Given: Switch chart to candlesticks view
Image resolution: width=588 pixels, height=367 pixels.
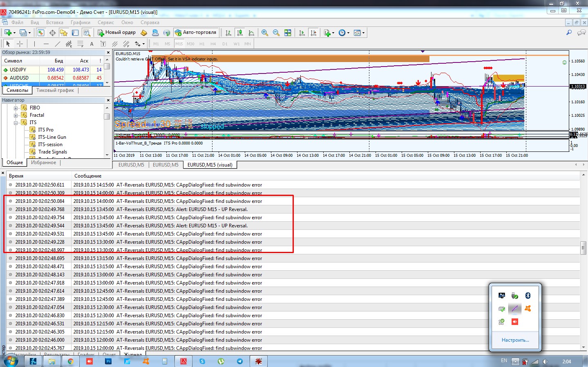Looking at the screenshot, I should (240, 33).
